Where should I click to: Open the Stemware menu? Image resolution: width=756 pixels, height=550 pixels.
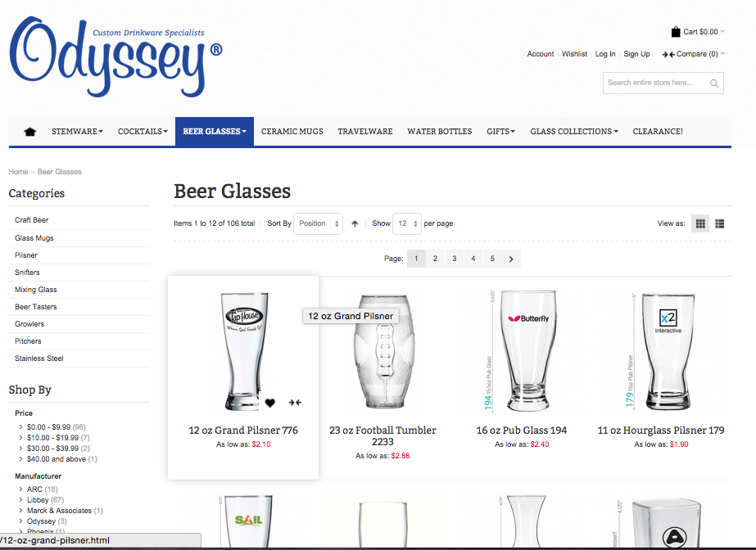click(x=77, y=132)
